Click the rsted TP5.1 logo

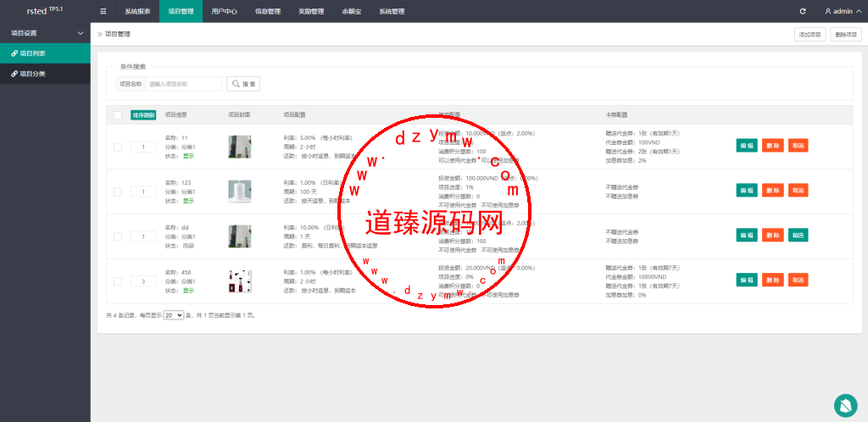pos(46,11)
